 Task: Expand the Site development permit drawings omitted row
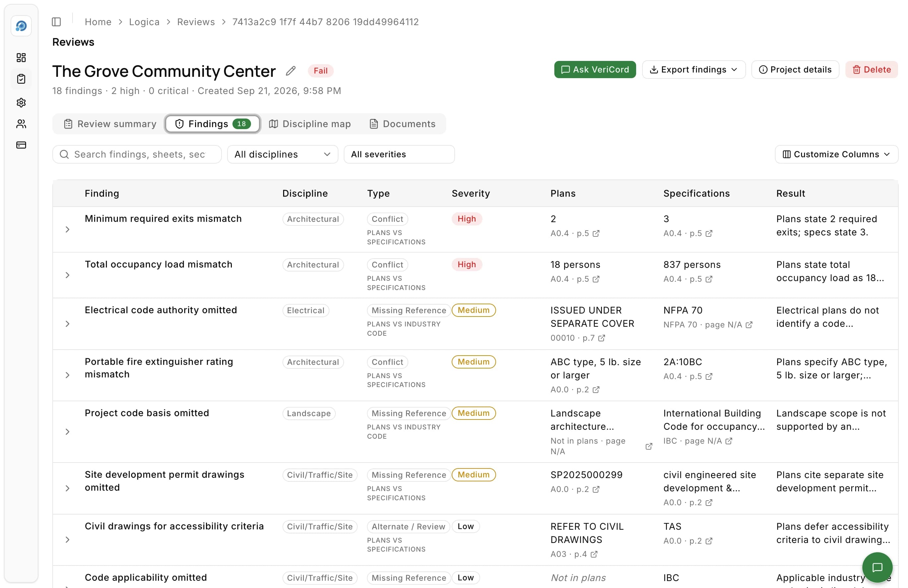(68, 488)
